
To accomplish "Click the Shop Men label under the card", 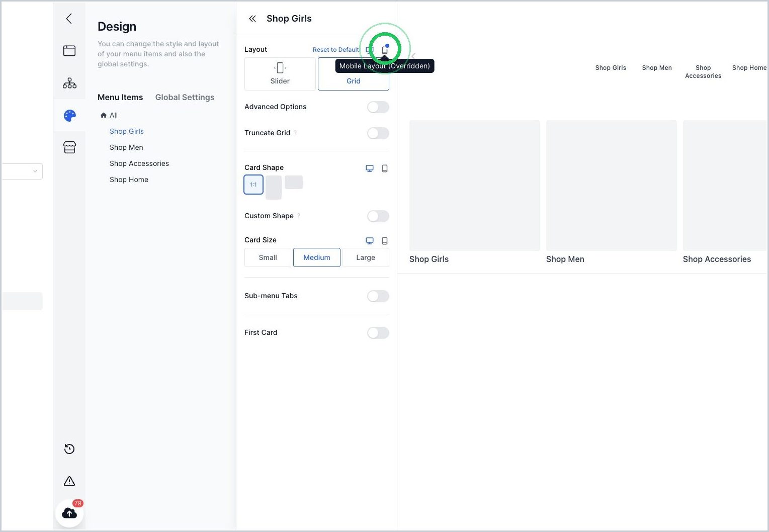I will point(565,259).
